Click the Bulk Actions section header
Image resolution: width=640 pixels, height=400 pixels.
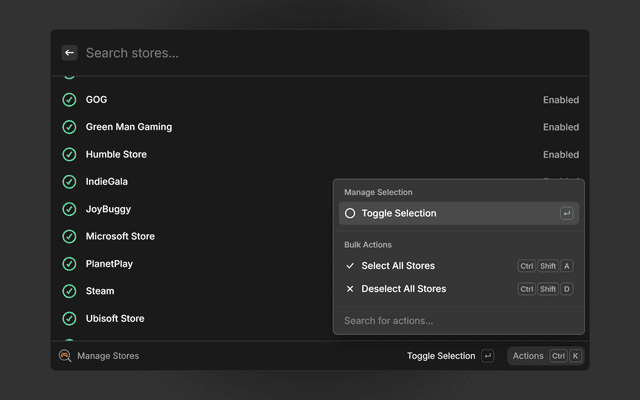pos(368,245)
